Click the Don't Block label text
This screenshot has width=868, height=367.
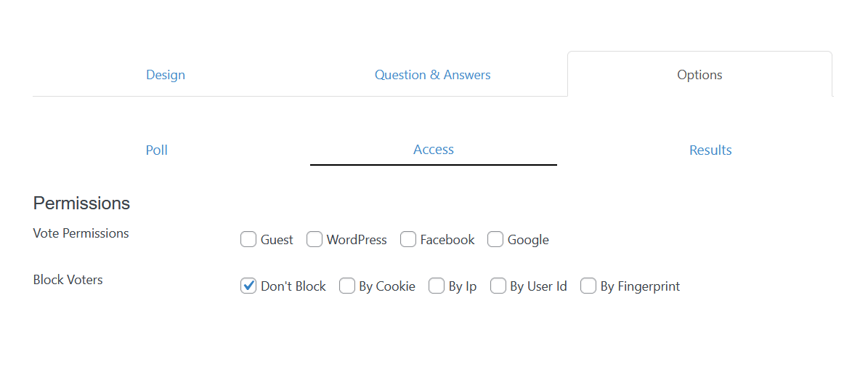pos(293,287)
